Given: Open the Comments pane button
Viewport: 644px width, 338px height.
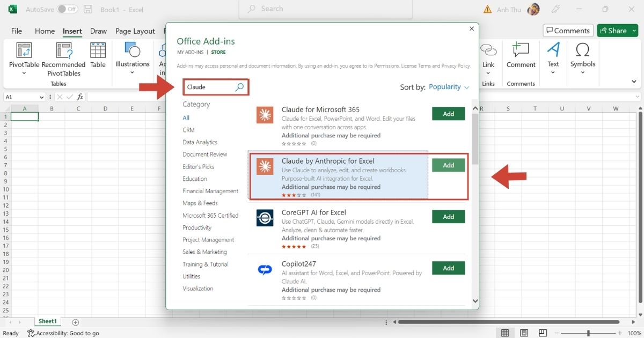Looking at the screenshot, I should tap(568, 31).
